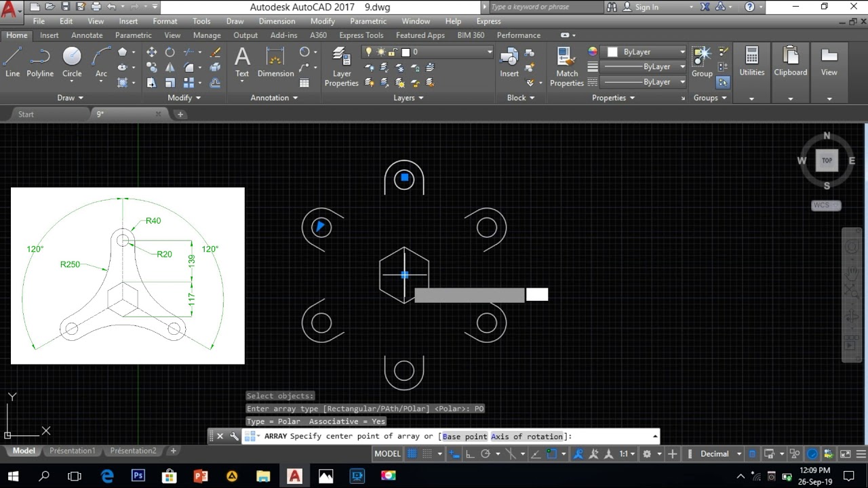This screenshot has height=488, width=868.
Task: Select the Dimension tool
Action: (275, 62)
